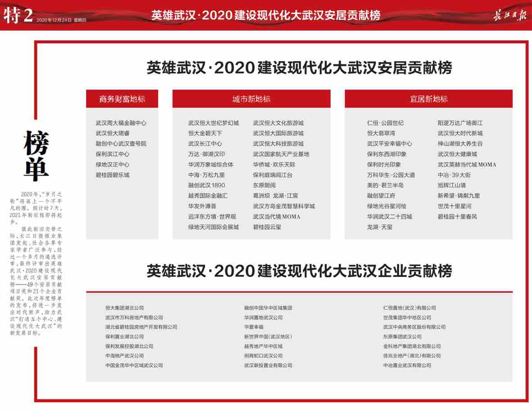The height and width of the screenshot is (412, 532).
Task: Select 武汉平安幸福中心 entry
Action: pyautogui.click(x=389, y=144)
